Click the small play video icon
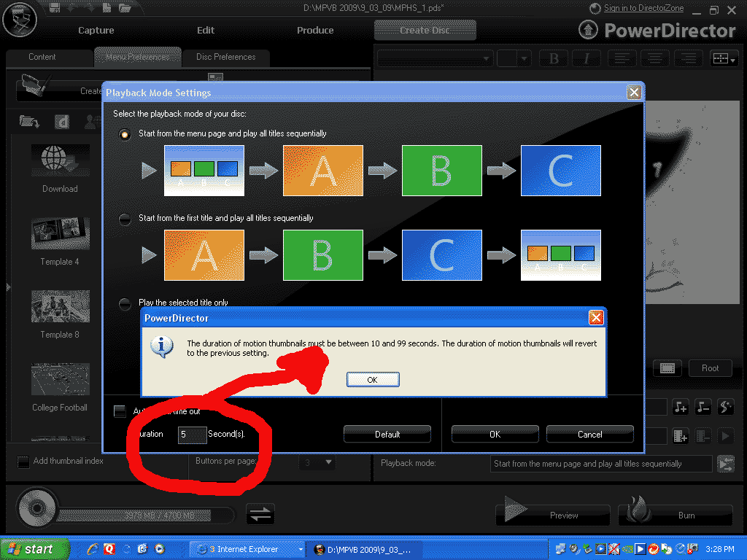The height and width of the screenshot is (560, 747). [x=725, y=436]
